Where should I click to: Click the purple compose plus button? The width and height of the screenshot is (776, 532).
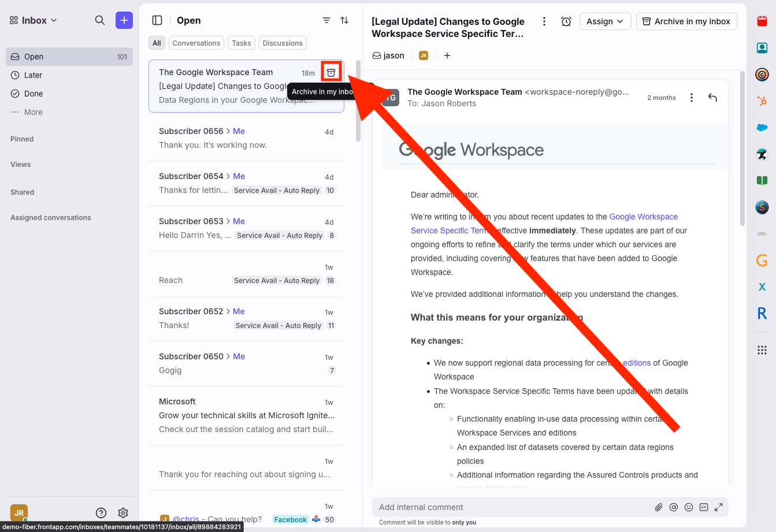pyautogui.click(x=124, y=20)
